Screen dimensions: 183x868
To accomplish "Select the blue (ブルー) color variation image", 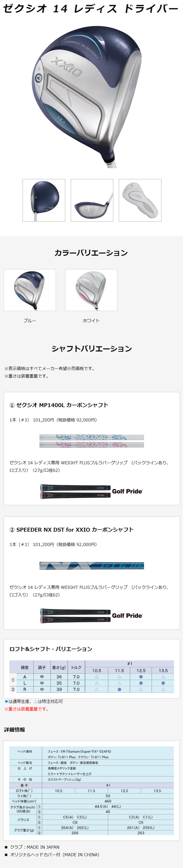I will [30, 290].
